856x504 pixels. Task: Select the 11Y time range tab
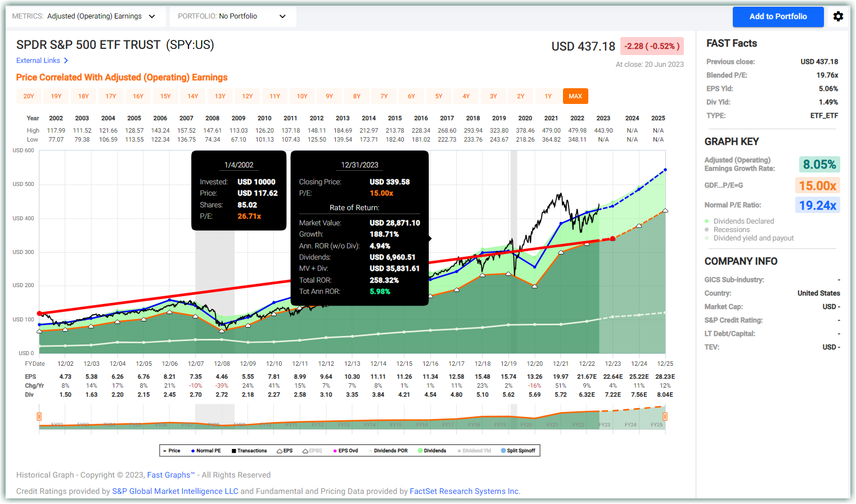pos(274,97)
